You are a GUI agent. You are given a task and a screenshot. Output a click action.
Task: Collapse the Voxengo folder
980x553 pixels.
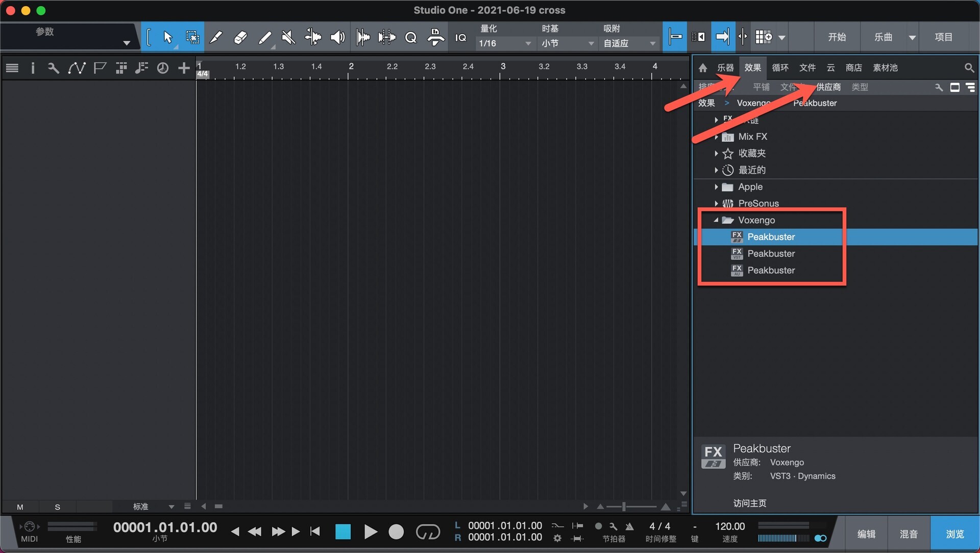tap(716, 220)
